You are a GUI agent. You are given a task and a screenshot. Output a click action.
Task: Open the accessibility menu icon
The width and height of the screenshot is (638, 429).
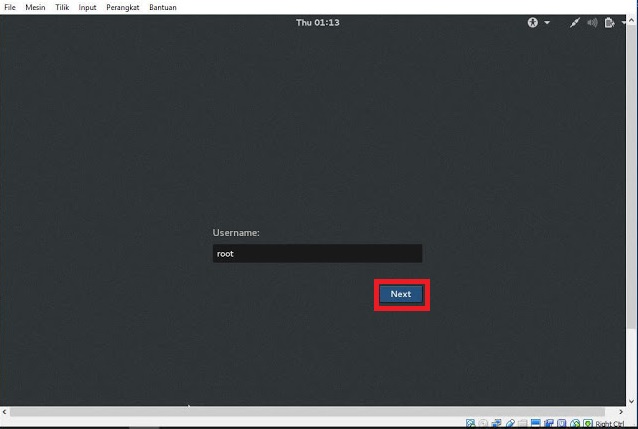tap(533, 22)
